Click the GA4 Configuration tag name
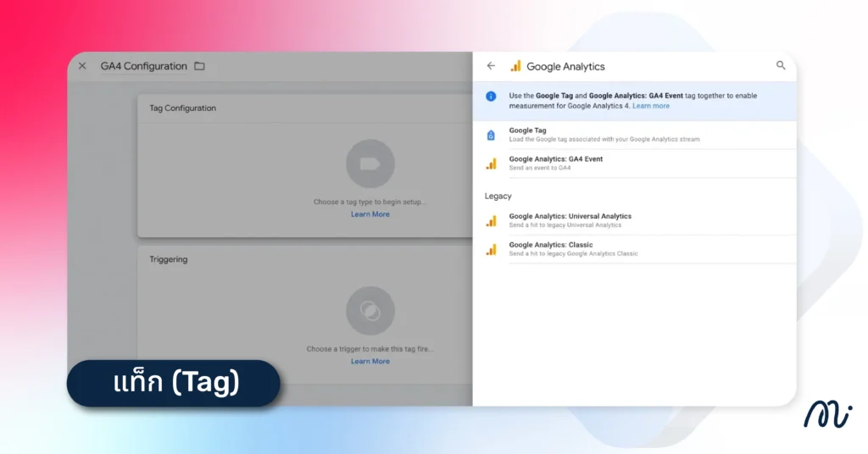 (x=144, y=66)
